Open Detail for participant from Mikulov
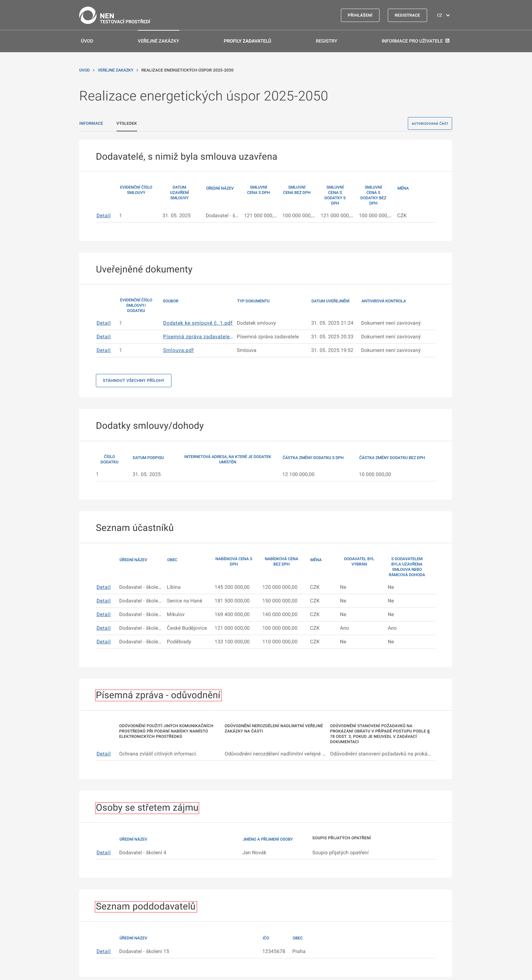Image resolution: width=532 pixels, height=980 pixels. pyautogui.click(x=104, y=615)
